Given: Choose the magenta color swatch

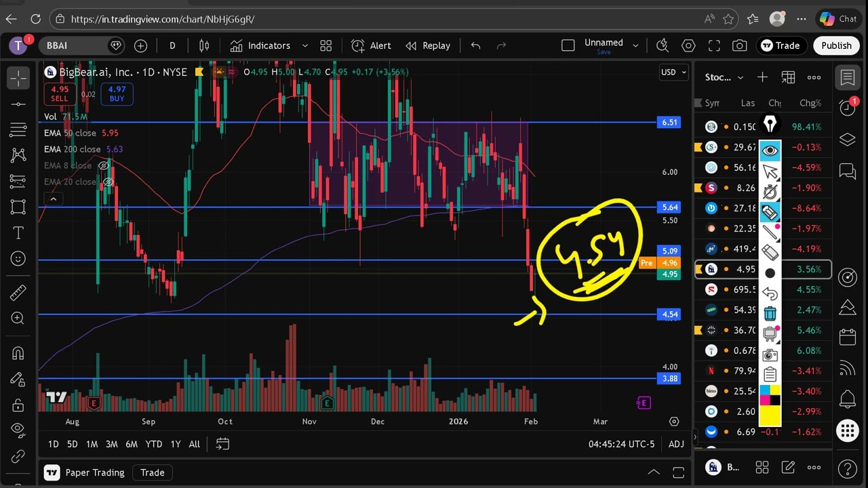Looking at the screenshot, I should click(764, 400).
